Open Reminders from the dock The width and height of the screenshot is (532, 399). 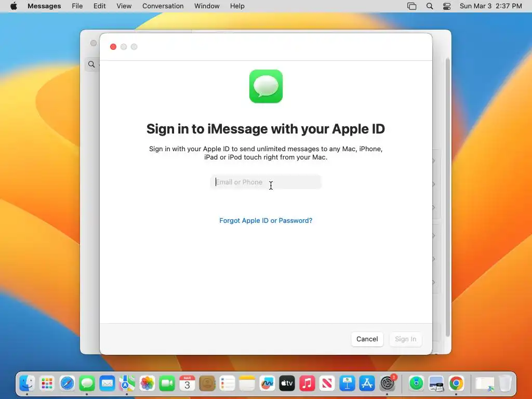[227, 383]
